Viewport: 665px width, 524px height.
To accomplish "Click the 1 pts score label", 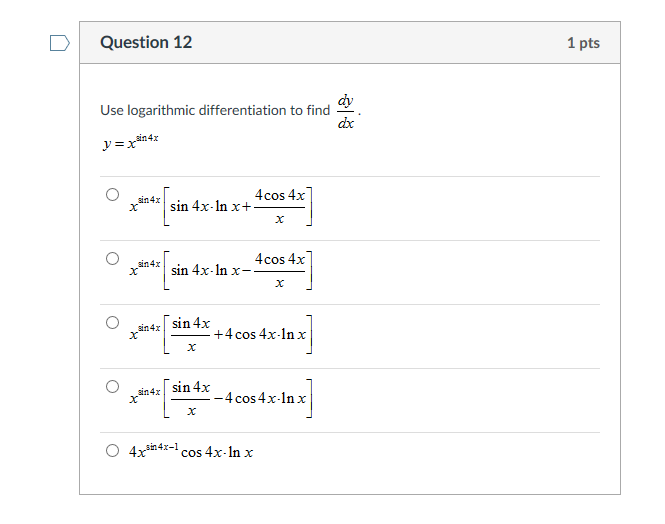I will click(x=582, y=43).
